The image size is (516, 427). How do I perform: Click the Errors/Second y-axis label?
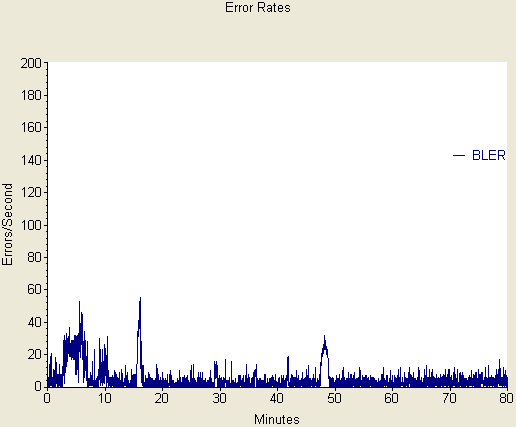7,224
